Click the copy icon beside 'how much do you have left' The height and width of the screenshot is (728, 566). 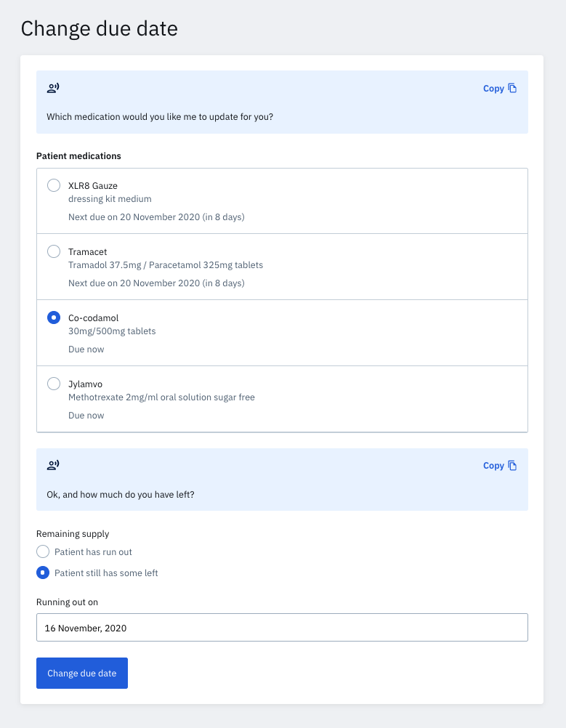[512, 465]
